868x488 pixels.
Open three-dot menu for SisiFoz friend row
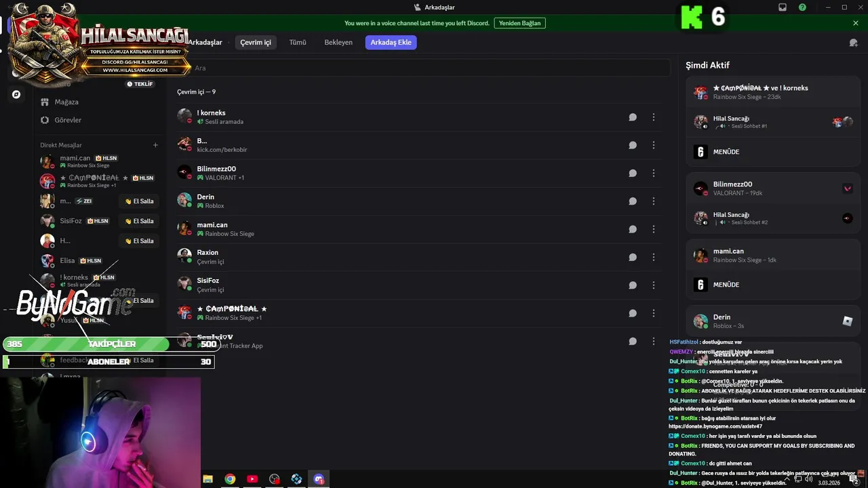click(654, 285)
